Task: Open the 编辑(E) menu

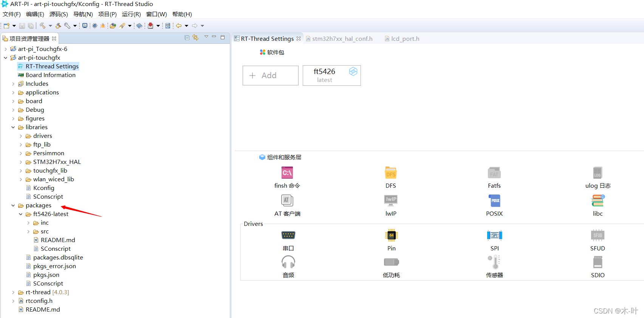Action: [x=35, y=14]
